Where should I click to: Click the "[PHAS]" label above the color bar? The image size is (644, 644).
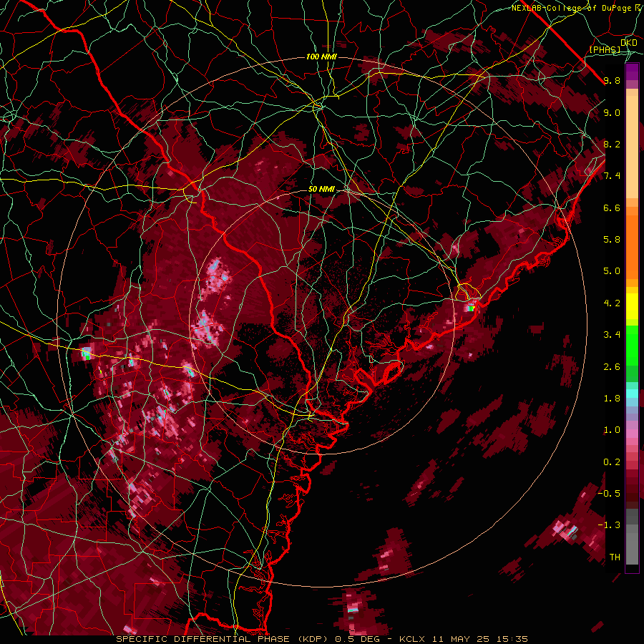(605, 50)
